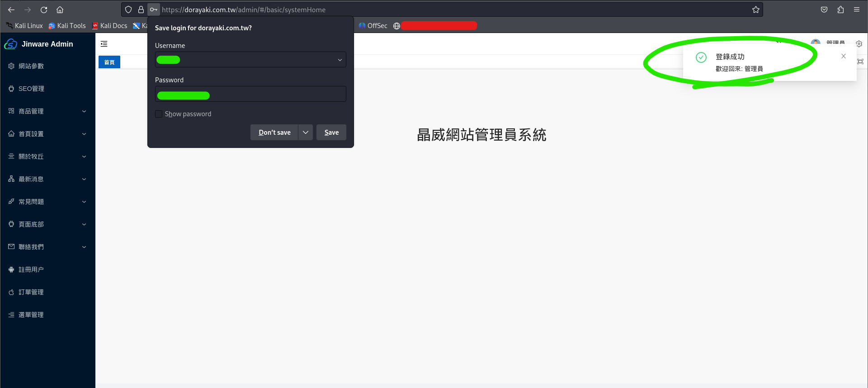Click the fullscreen icon at right edge
The image size is (868, 388).
pos(860,62)
